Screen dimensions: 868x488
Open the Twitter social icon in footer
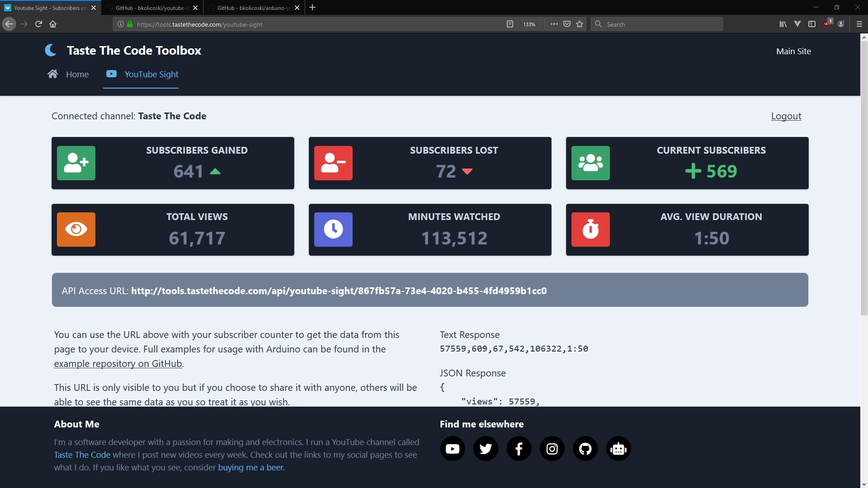(x=486, y=449)
